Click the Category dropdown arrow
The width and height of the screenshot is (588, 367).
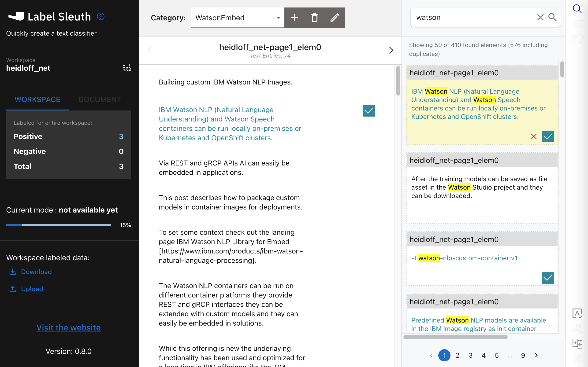pyautogui.click(x=279, y=18)
